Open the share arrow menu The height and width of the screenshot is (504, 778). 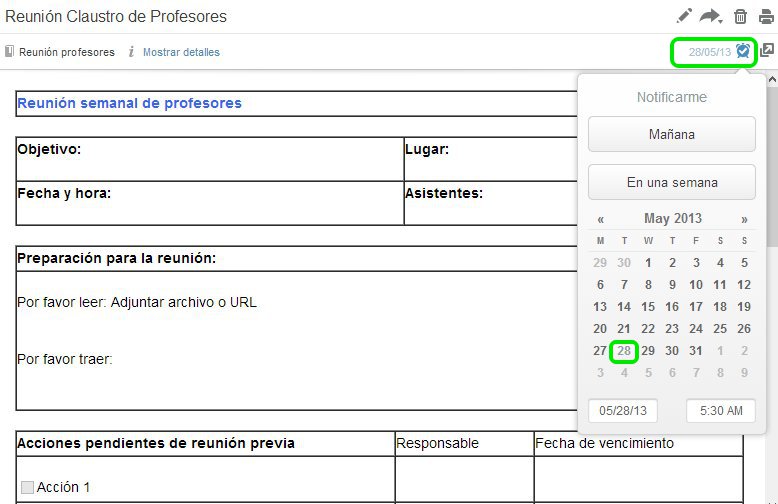[x=711, y=16]
